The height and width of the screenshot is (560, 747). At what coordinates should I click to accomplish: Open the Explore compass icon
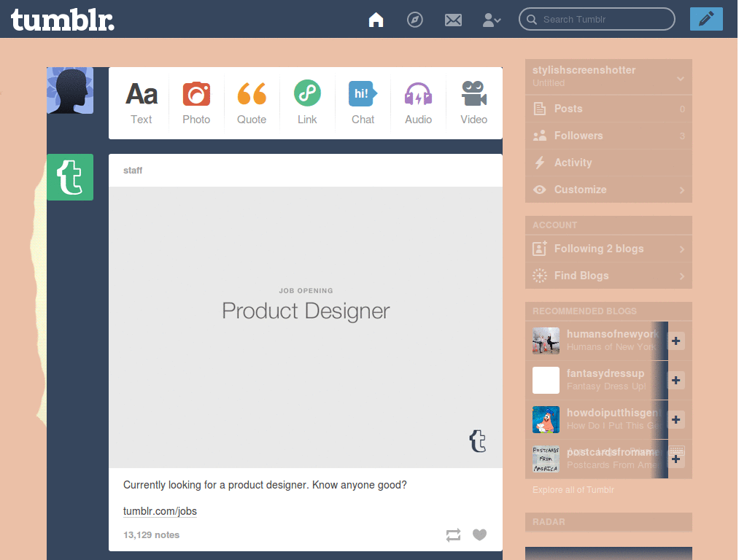click(414, 20)
